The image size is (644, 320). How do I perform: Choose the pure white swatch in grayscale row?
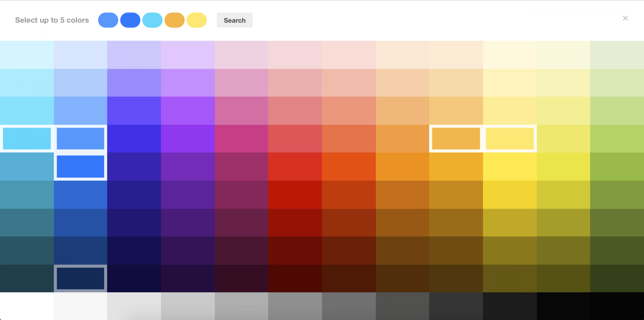(x=27, y=306)
